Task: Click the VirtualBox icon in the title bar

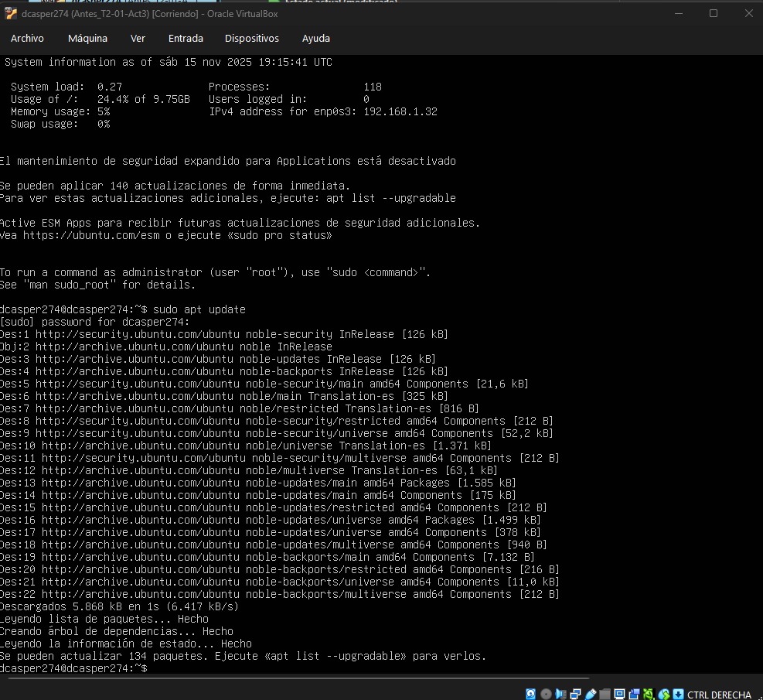Action: 11,13
